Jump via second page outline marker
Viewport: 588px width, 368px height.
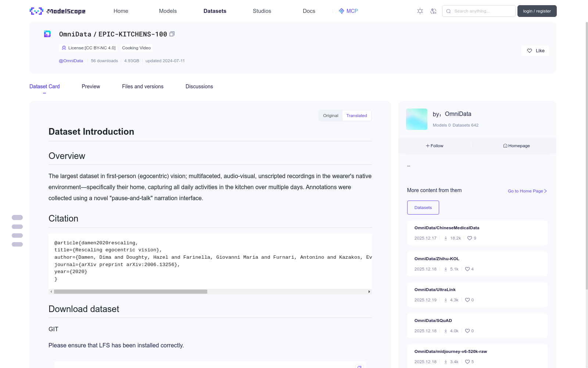[17, 227]
